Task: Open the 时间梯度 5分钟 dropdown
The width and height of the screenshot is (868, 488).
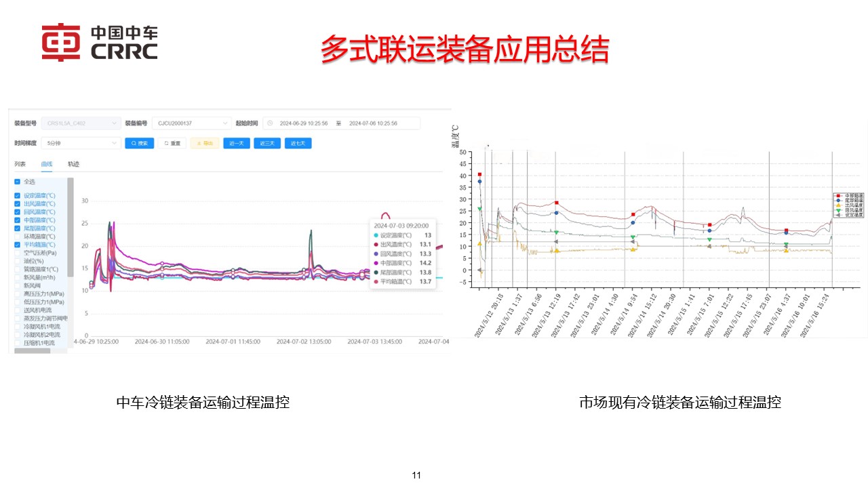Action: coord(80,144)
